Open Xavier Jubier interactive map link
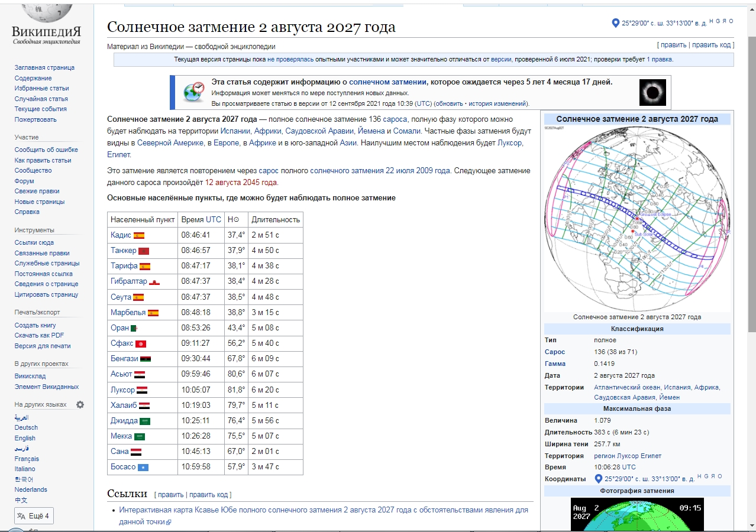 [x=323, y=515]
